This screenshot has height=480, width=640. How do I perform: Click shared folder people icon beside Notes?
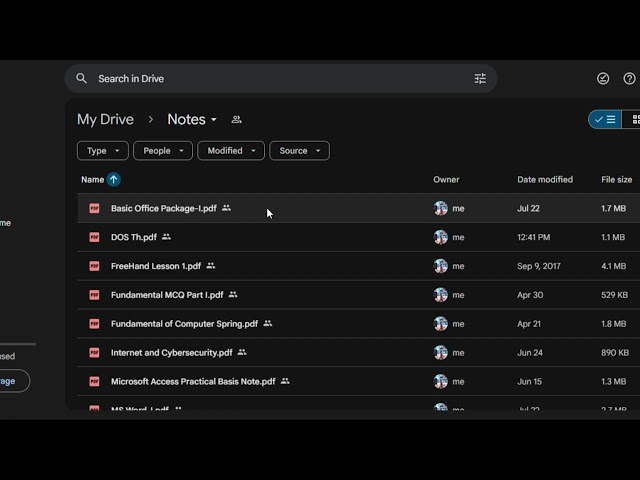pos(236,120)
